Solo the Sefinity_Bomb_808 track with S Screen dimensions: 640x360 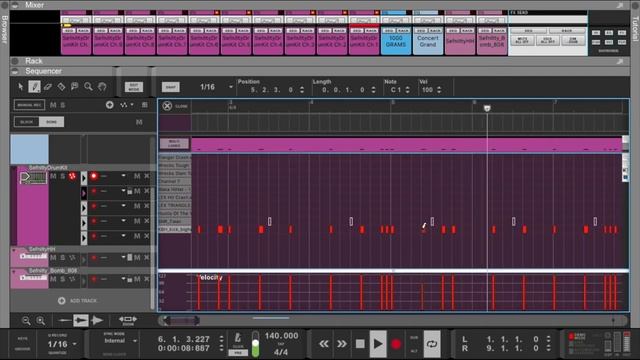[62, 279]
